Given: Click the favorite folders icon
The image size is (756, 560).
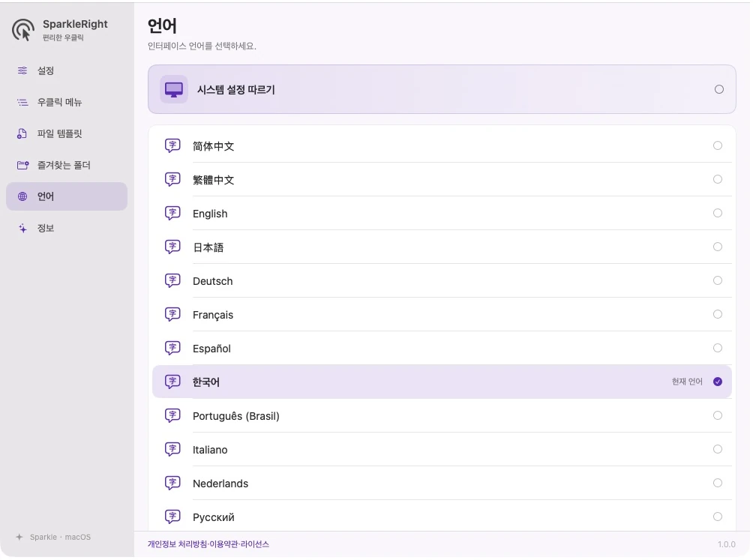Looking at the screenshot, I should point(22,165).
